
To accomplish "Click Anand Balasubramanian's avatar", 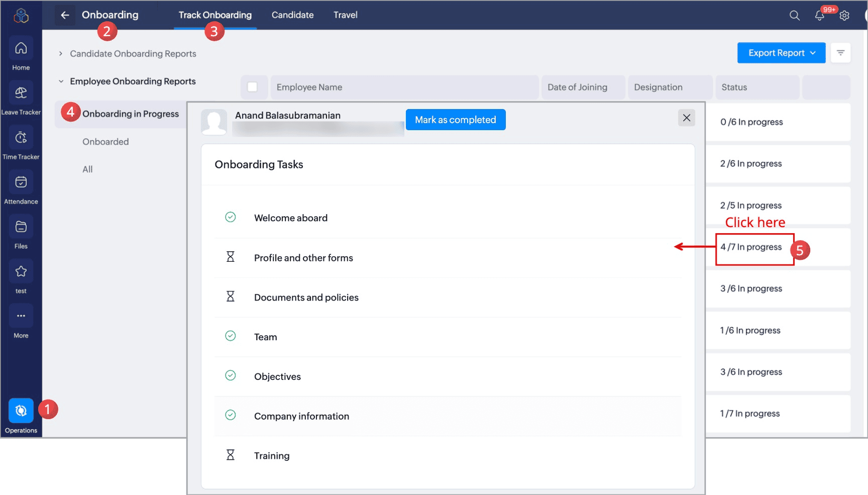I will [214, 123].
